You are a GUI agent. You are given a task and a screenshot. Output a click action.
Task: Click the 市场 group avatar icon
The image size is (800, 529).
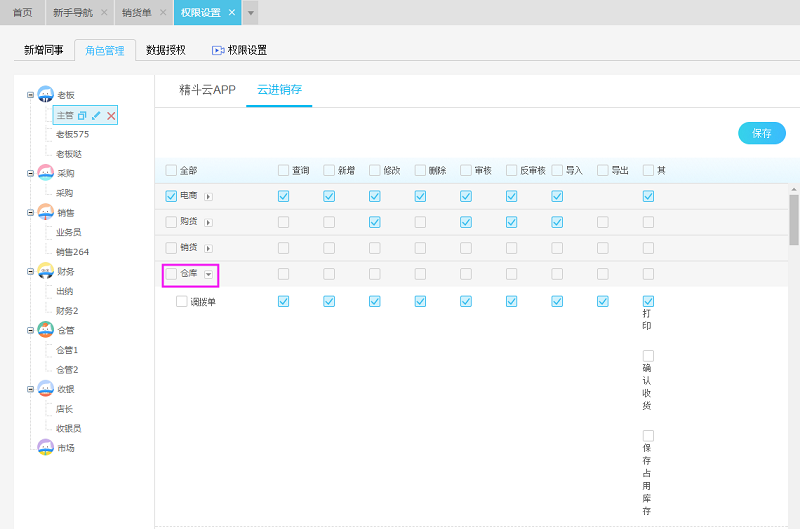click(45, 447)
